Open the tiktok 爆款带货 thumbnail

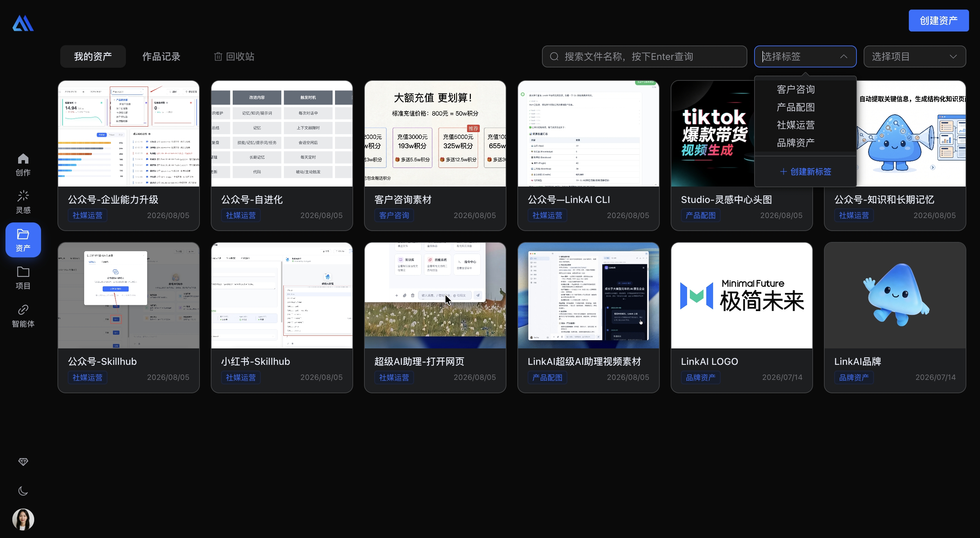click(x=713, y=133)
